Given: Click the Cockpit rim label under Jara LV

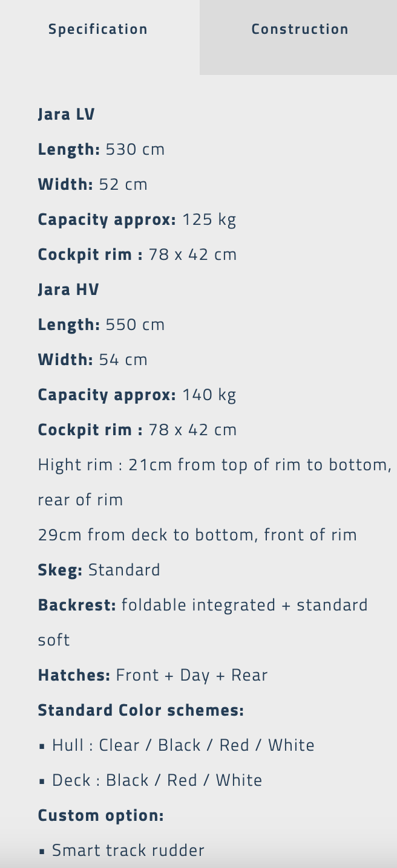Looking at the screenshot, I should point(90,254).
